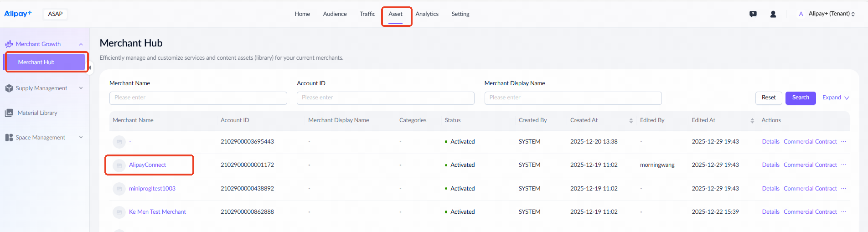Open the feedback message icon
The image size is (868, 232).
point(753,14)
